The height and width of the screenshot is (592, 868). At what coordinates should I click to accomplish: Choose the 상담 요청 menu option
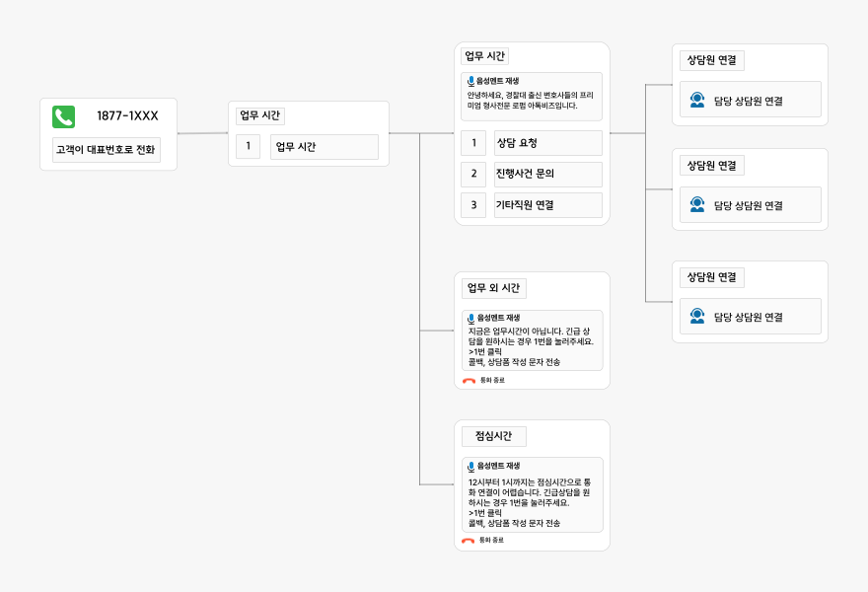click(x=547, y=143)
